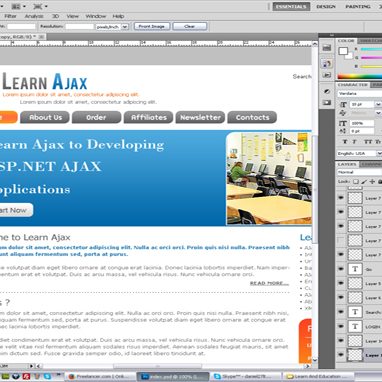Click the screen mode icon
This screenshot has width=382, height=382.
click(x=38, y=6)
